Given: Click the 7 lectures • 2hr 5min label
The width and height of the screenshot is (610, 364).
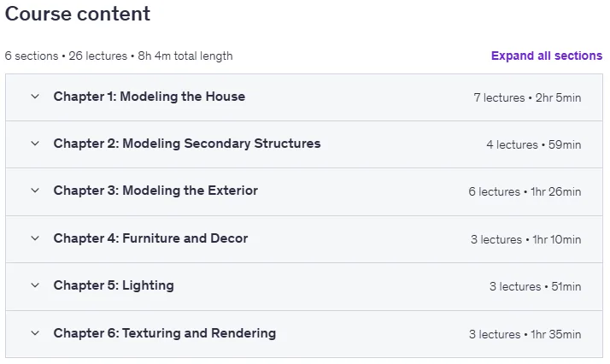Looking at the screenshot, I should pos(527,97).
